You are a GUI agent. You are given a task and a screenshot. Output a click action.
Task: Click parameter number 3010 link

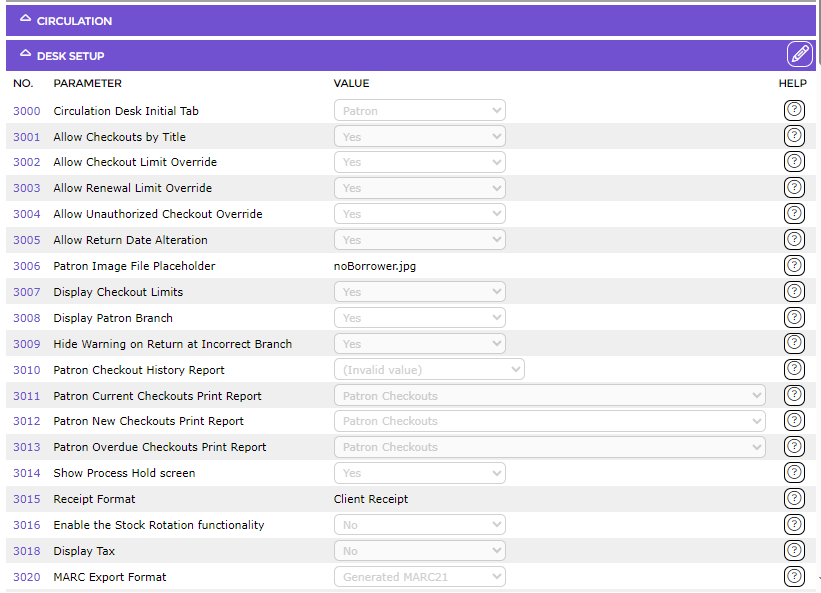(27, 370)
